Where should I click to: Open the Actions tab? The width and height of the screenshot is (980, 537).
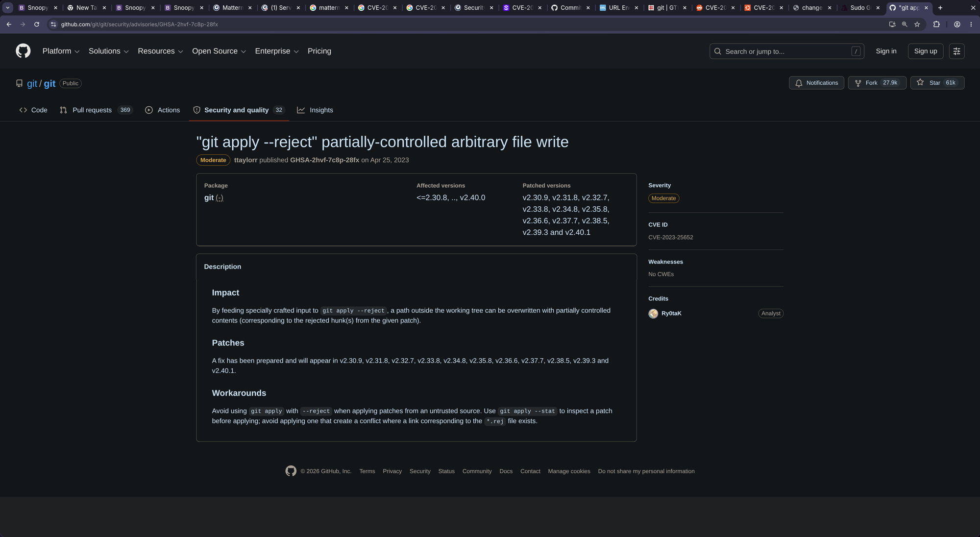[x=163, y=110]
